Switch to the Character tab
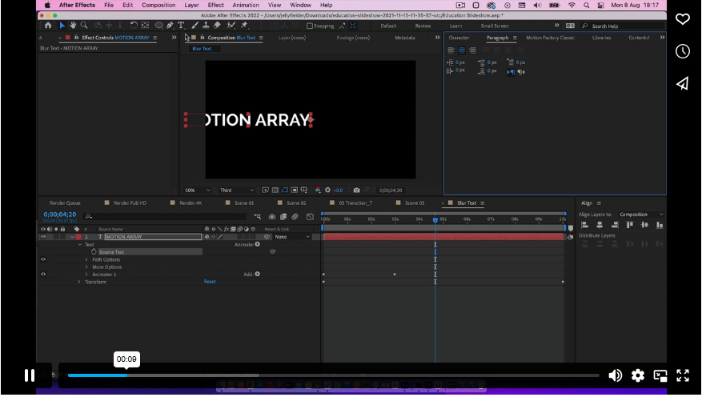Image resolution: width=702 pixels, height=395 pixels. 458,38
